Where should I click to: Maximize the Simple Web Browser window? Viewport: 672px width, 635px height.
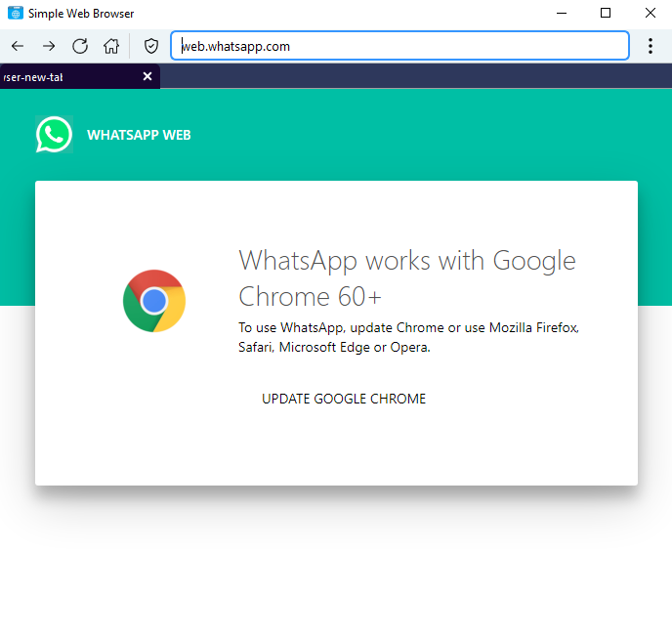point(606,13)
